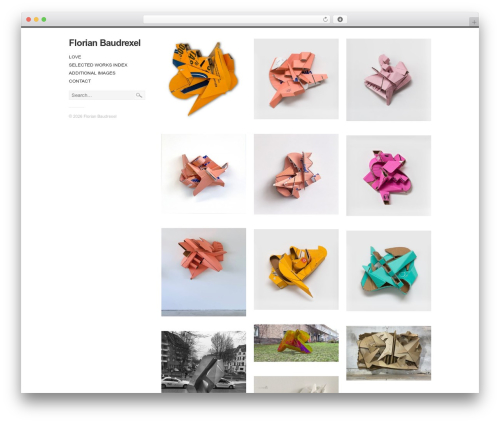Open the yellow sculpture thumbnail
Image resolution: width=500 pixels, height=423 pixels.
pyautogui.click(x=296, y=269)
